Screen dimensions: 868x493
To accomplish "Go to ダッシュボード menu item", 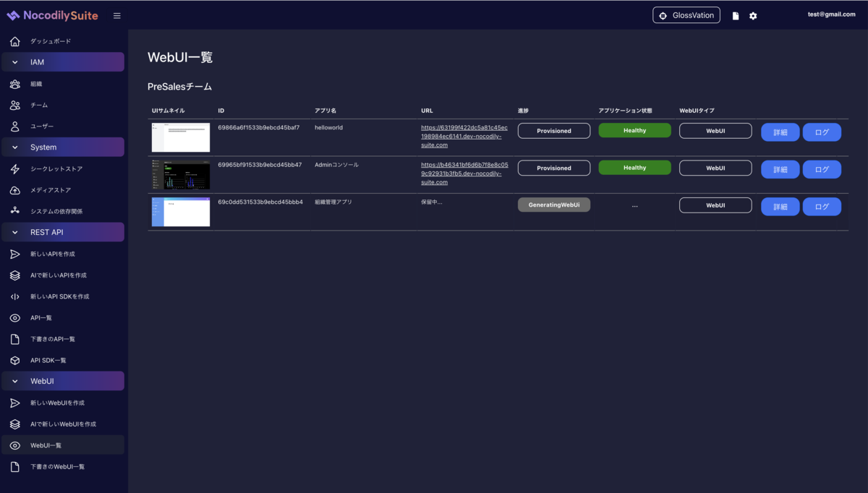I will pyautogui.click(x=63, y=41).
